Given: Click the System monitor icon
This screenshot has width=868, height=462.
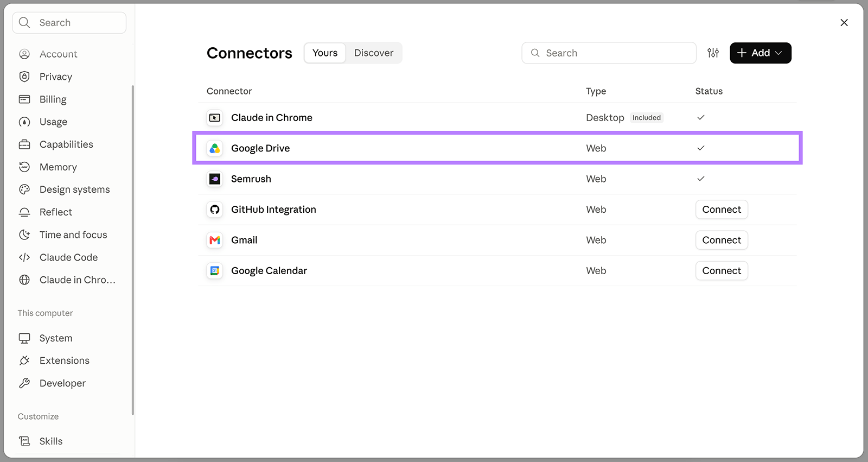Looking at the screenshot, I should point(24,338).
